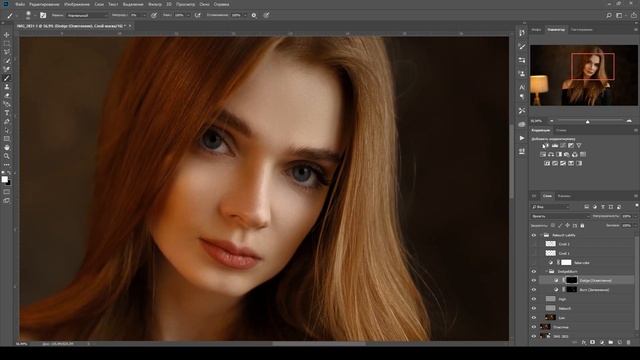Select the Hand tool
The image size is (640, 360).
[x=7, y=148]
